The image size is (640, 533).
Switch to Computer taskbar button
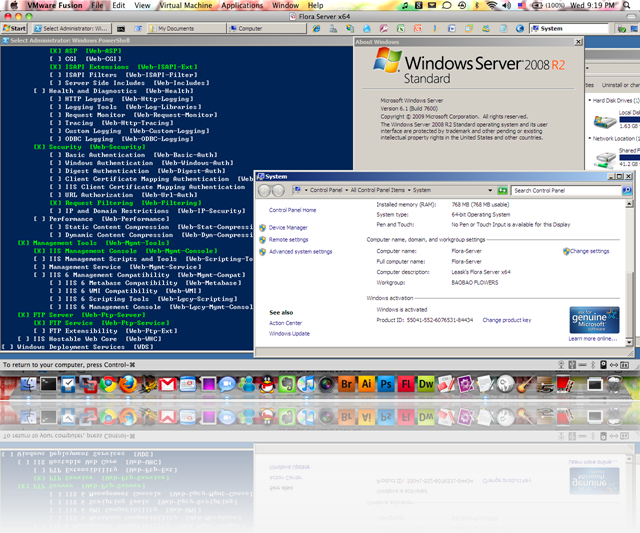pyautogui.click(x=267, y=29)
